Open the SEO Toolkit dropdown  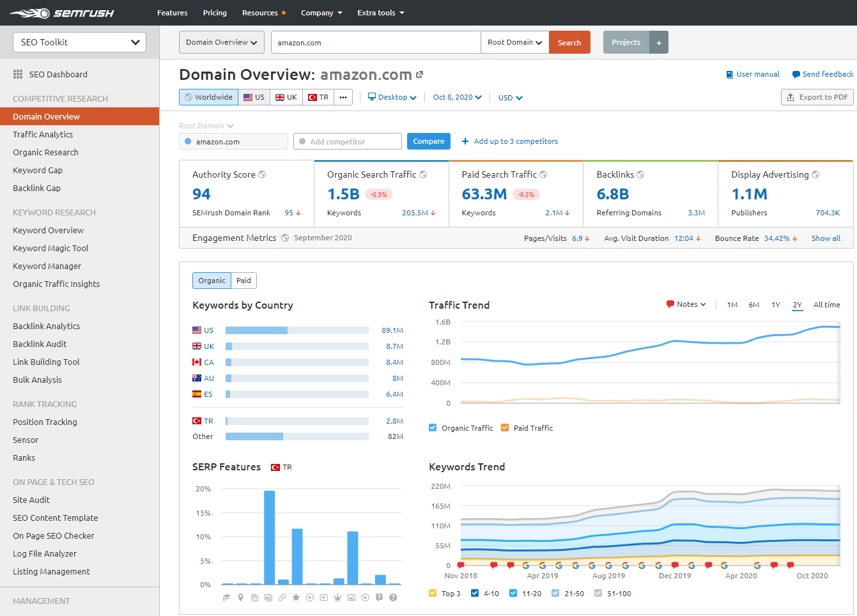[x=79, y=42]
